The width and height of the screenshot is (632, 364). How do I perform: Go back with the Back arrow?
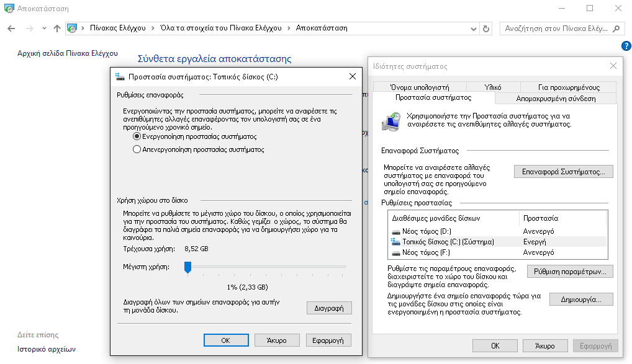[11, 28]
